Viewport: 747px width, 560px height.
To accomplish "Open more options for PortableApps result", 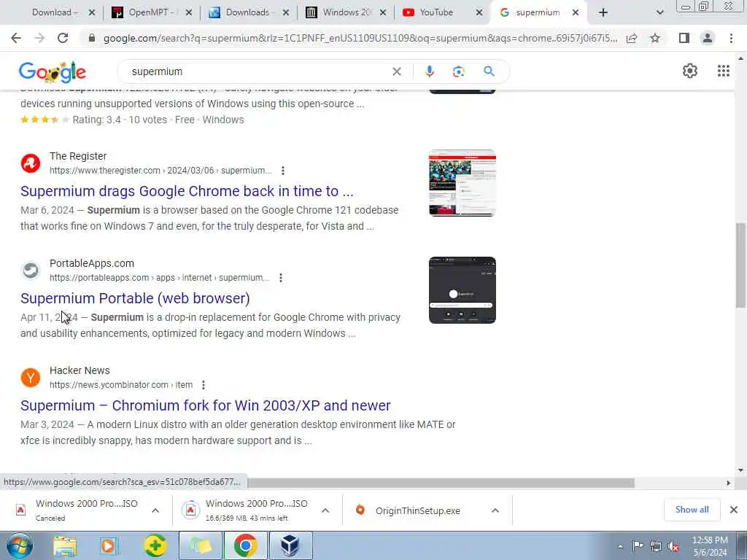I will [281, 278].
